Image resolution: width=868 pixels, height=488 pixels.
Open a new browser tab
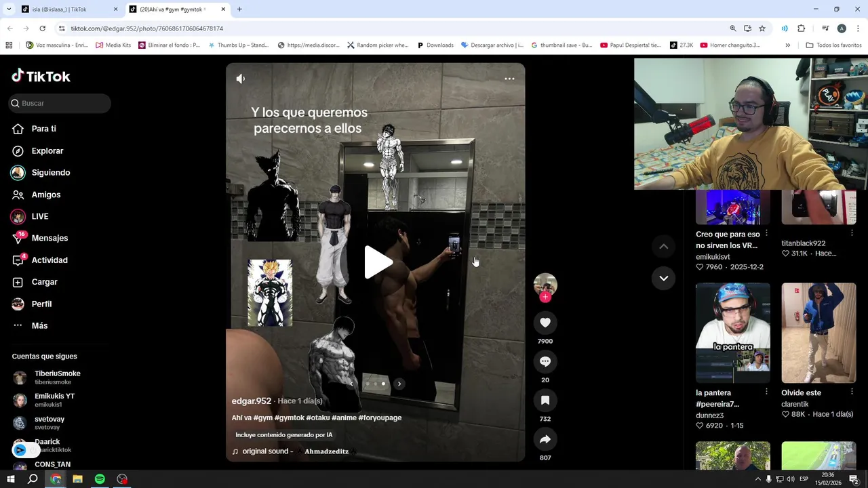click(239, 9)
